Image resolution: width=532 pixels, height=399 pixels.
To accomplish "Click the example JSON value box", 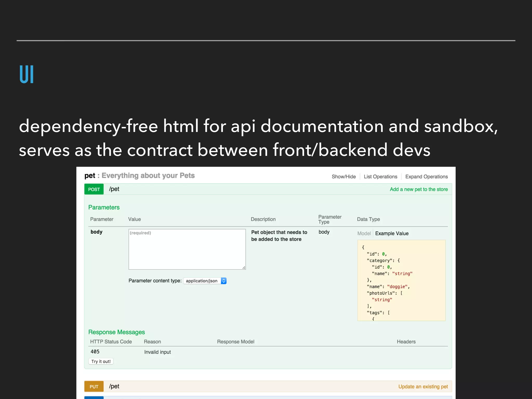I will 401,280.
